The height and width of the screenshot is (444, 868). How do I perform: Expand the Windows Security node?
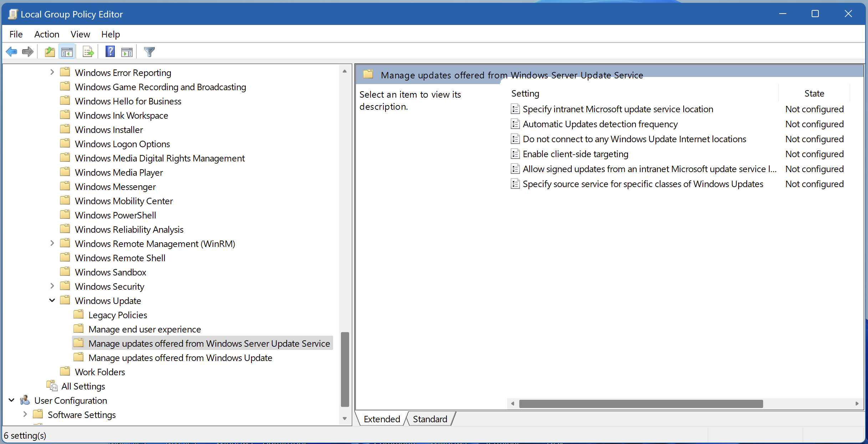[52, 286]
